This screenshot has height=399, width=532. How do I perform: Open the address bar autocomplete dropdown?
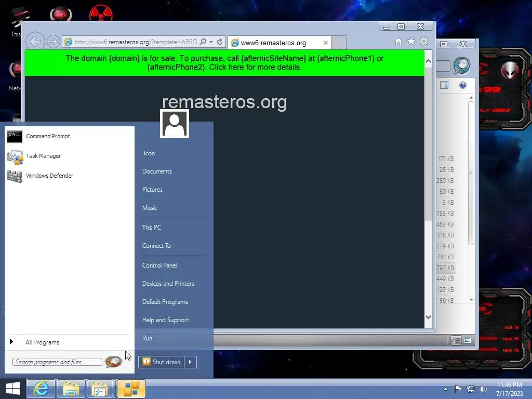(x=211, y=42)
